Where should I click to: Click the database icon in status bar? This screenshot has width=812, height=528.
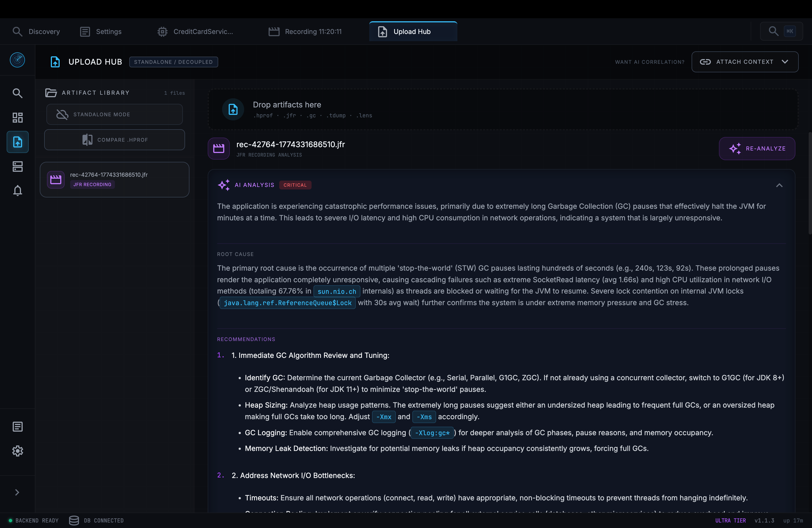[74, 521]
